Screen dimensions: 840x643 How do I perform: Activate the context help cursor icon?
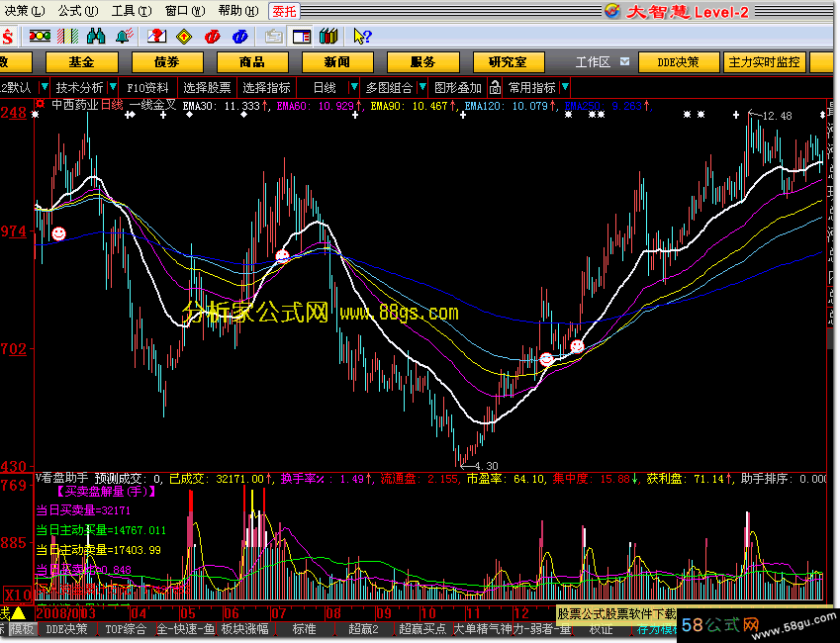(x=362, y=37)
